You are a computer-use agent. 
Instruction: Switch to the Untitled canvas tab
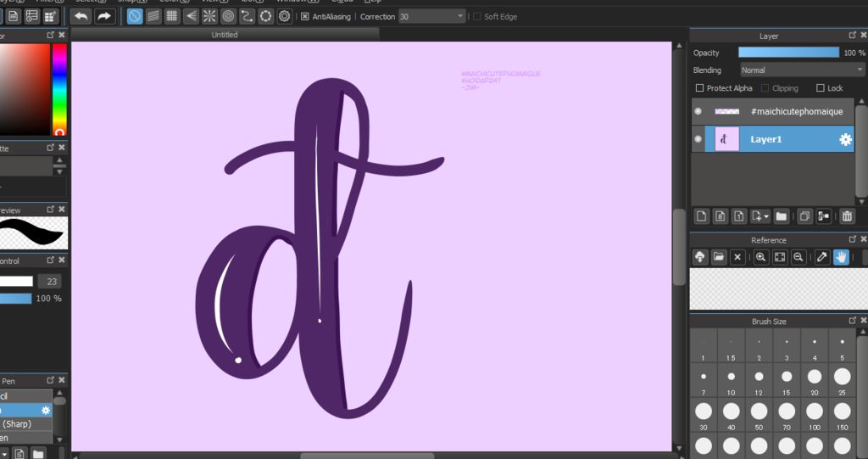point(225,35)
